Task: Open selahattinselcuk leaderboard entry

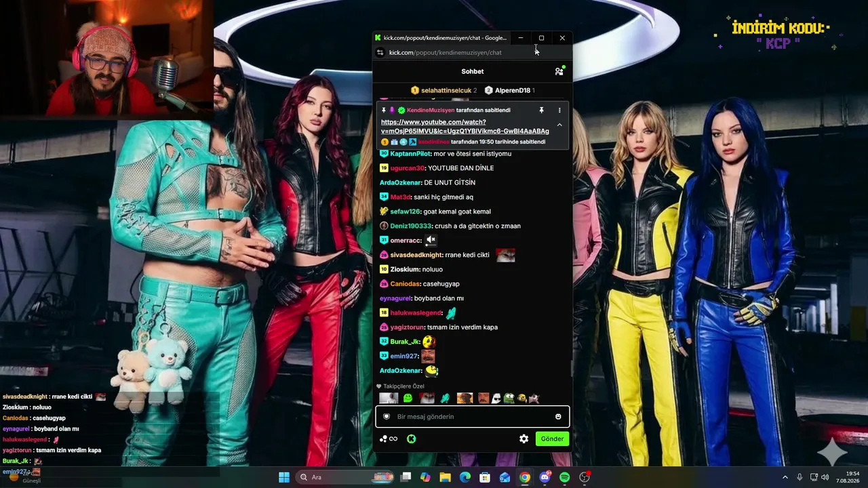Action: click(444, 90)
